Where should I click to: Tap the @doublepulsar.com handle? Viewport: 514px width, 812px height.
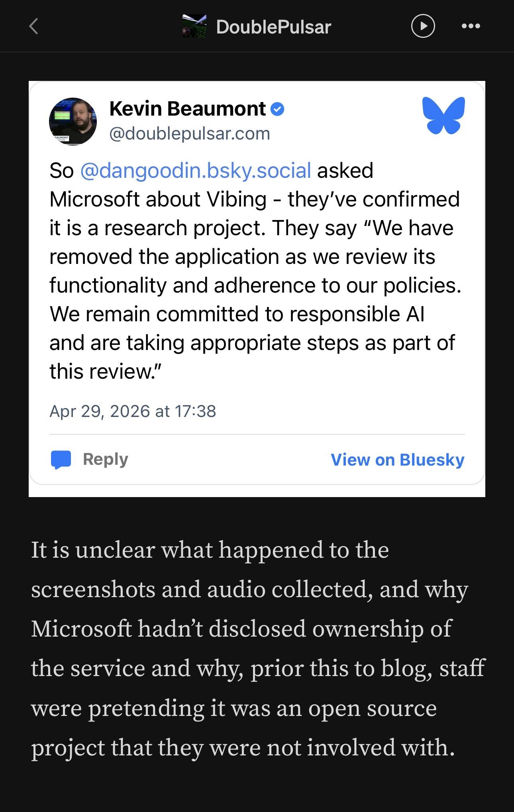190,134
